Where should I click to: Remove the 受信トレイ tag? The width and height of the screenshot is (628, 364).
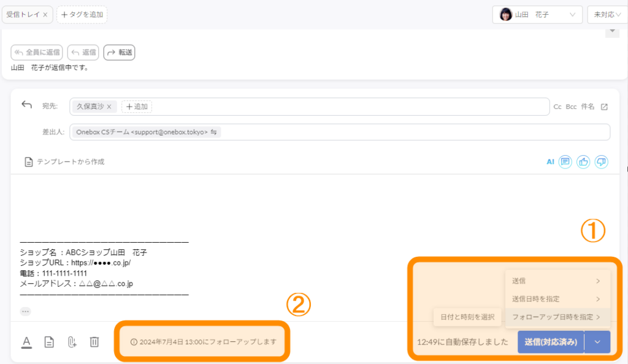click(x=45, y=15)
